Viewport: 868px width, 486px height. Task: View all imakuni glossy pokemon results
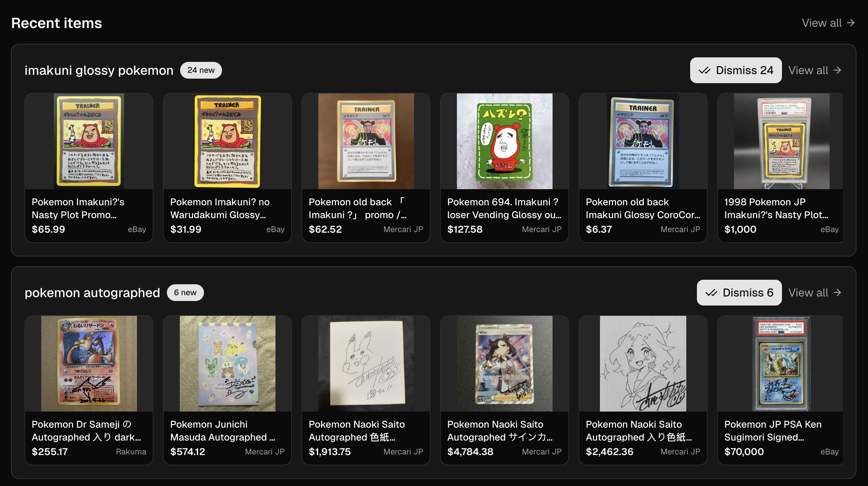pos(815,70)
